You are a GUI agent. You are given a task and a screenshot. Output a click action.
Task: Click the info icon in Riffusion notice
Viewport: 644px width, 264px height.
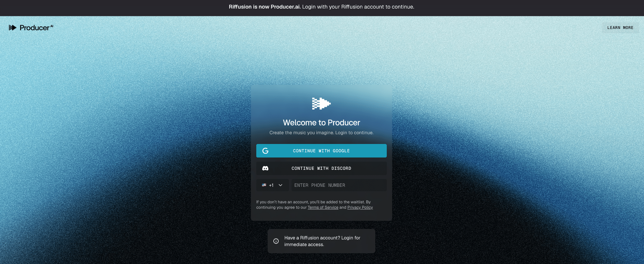pyautogui.click(x=276, y=241)
